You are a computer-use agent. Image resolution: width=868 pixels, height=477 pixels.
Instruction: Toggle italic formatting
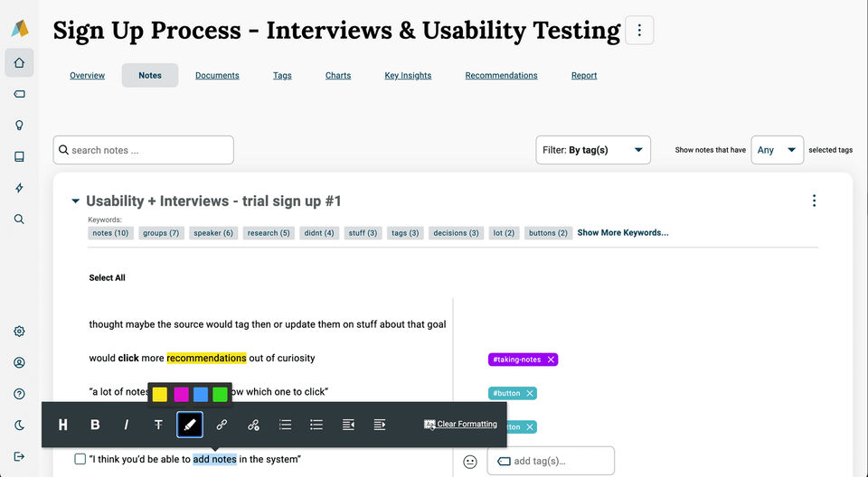coord(127,425)
